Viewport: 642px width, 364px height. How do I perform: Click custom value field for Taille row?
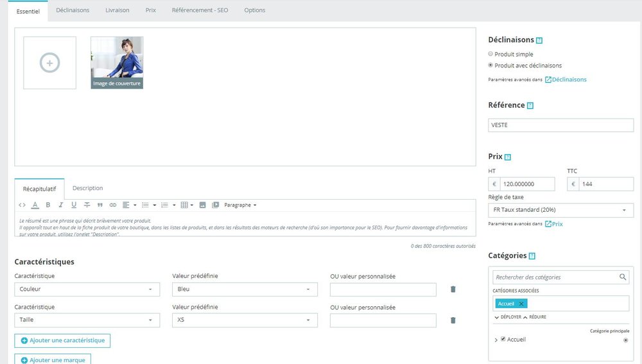click(383, 320)
